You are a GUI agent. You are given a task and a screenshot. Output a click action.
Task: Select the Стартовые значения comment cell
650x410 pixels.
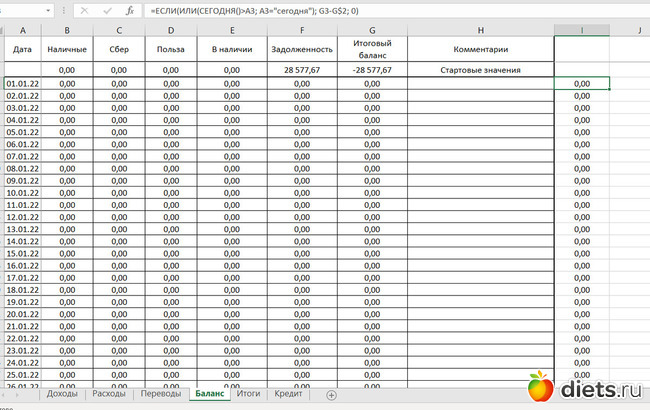click(x=480, y=70)
